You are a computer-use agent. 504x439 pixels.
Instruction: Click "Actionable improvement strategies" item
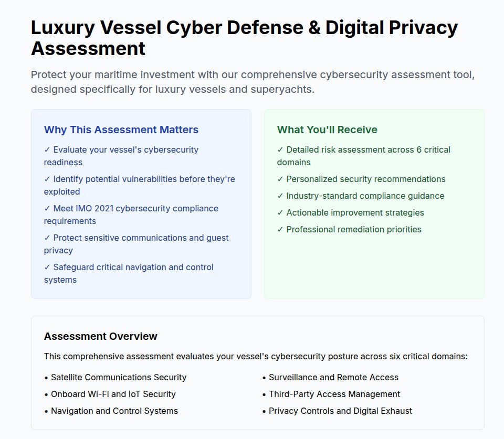[350, 212]
